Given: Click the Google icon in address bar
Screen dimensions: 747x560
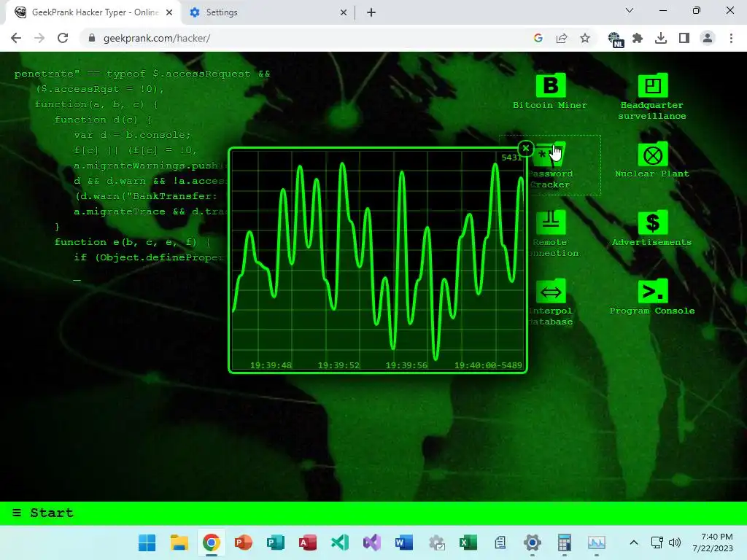Looking at the screenshot, I should 538,38.
